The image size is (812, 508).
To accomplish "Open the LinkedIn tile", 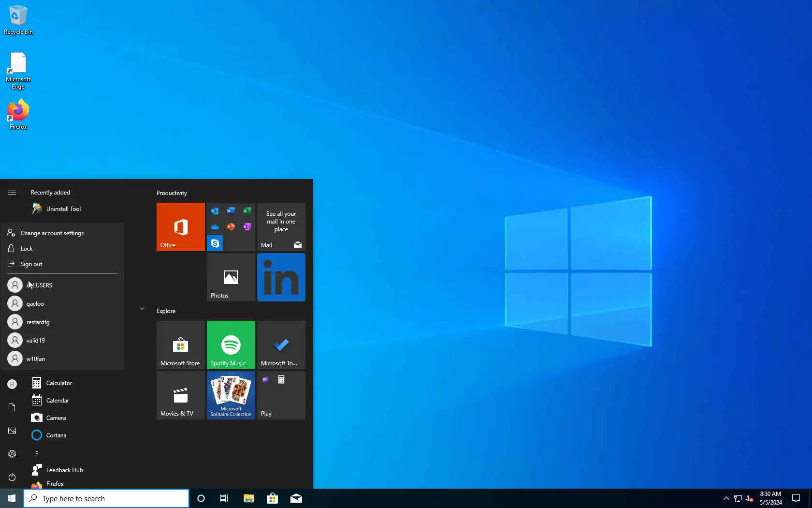I will pyautogui.click(x=281, y=277).
